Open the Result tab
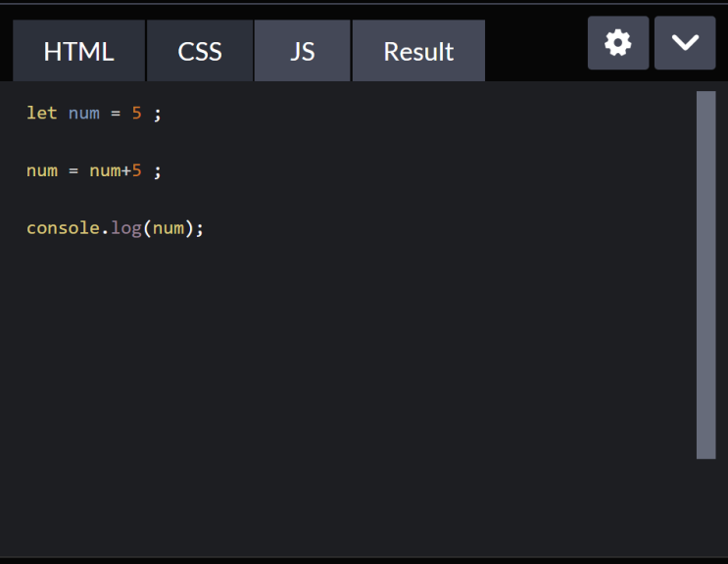 (418, 51)
